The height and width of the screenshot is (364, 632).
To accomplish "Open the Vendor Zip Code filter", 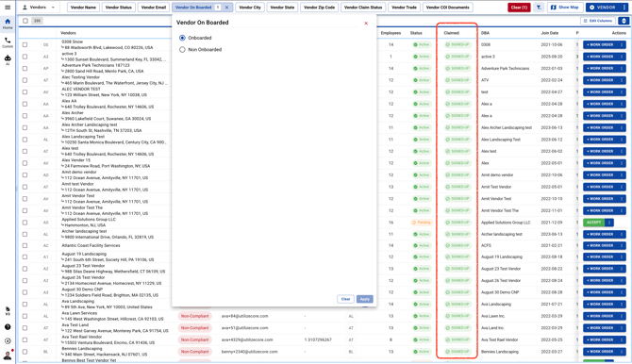I will pyautogui.click(x=319, y=8).
